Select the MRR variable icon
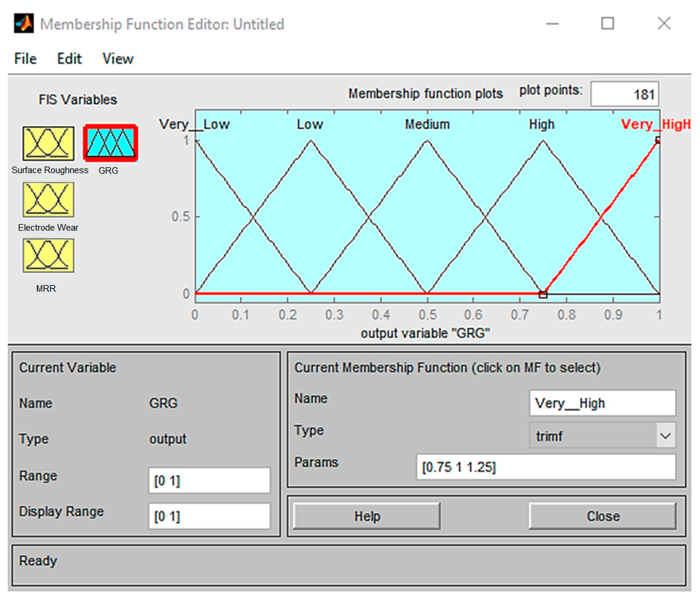Image resolution: width=700 pixels, height=600 pixels. [x=48, y=256]
